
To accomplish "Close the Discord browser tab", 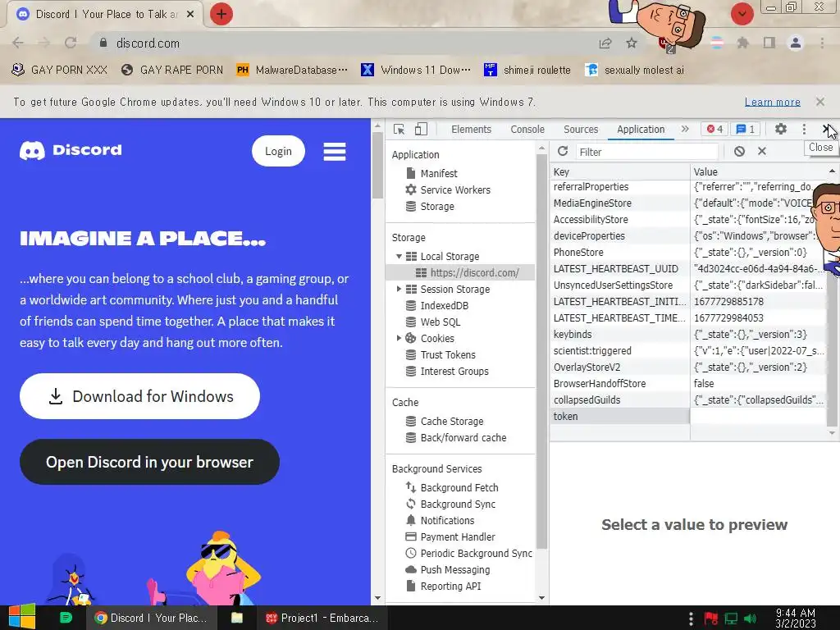I will pyautogui.click(x=190, y=15).
